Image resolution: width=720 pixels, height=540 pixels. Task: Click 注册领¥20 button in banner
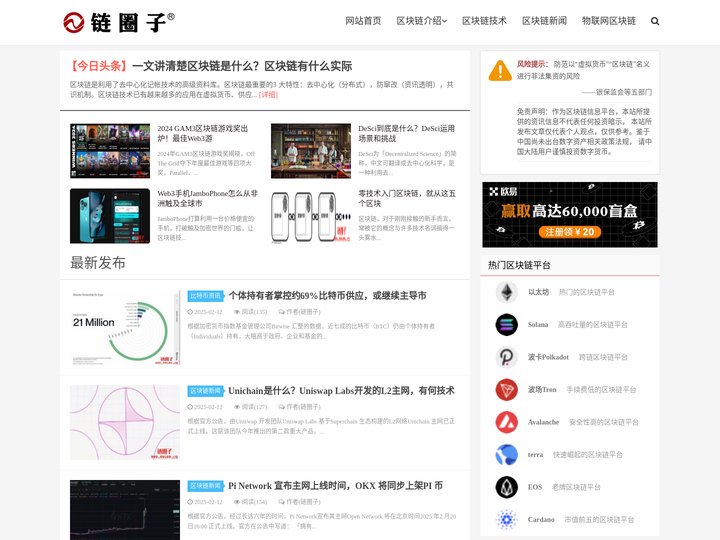click(x=570, y=232)
